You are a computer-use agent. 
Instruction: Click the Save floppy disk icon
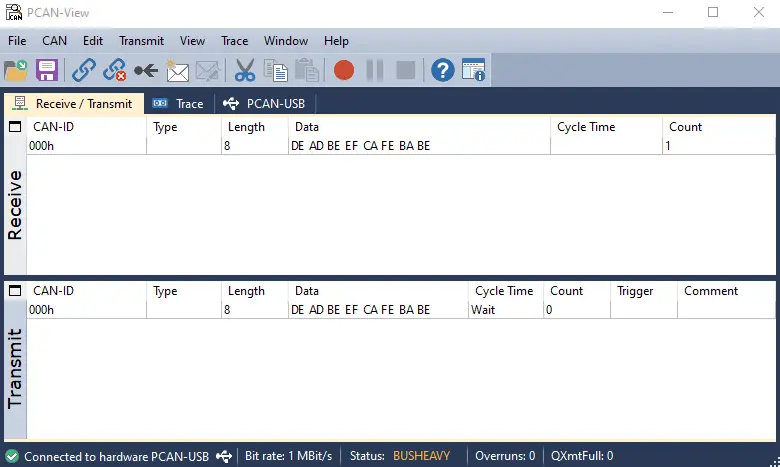(x=46, y=70)
